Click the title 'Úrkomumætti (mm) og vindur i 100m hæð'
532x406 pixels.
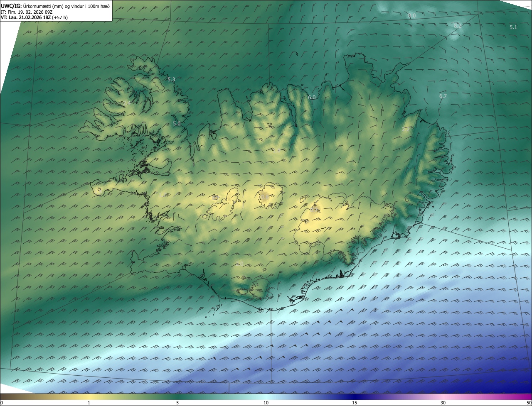click(66, 6)
